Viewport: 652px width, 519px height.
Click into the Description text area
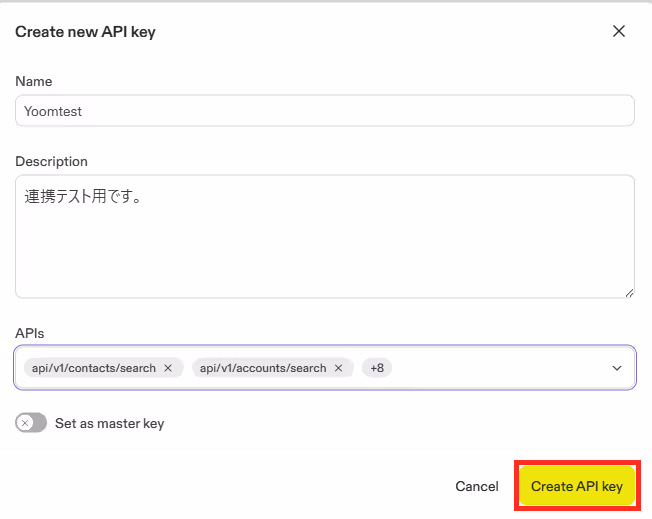point(325,236)
